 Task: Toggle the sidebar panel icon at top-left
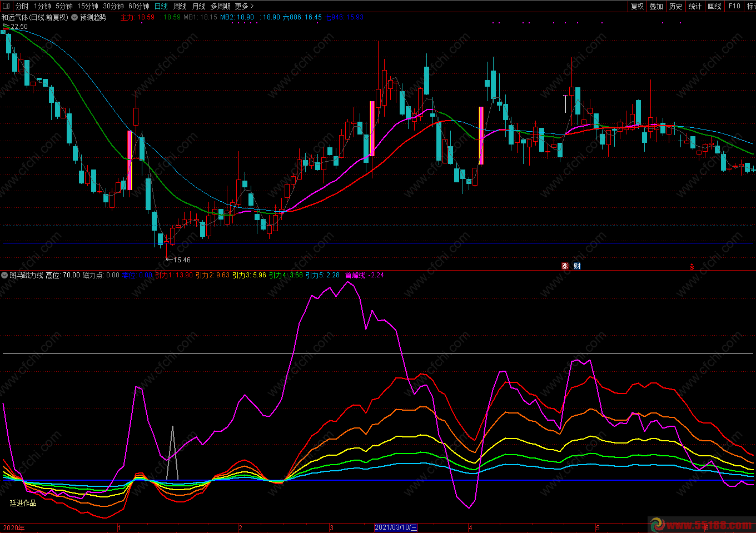[x=6, y=6]
